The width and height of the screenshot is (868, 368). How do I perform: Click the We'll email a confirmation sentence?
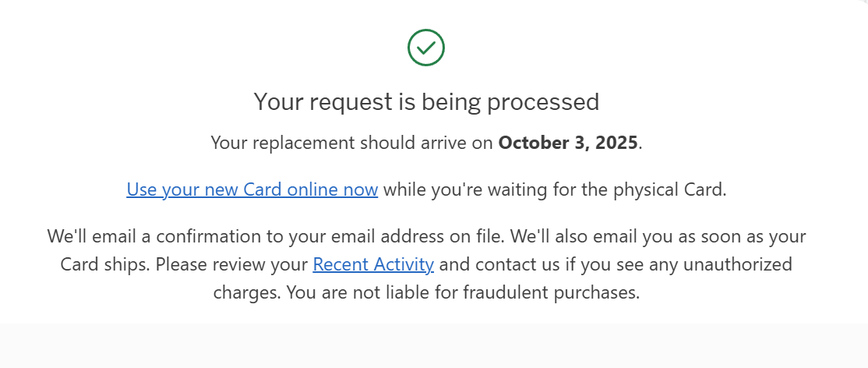[x=276, y=236]
